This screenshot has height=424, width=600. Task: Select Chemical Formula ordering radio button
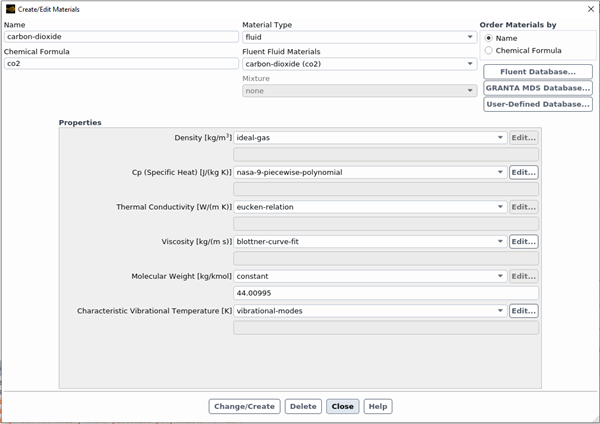(x=489, y=51)
